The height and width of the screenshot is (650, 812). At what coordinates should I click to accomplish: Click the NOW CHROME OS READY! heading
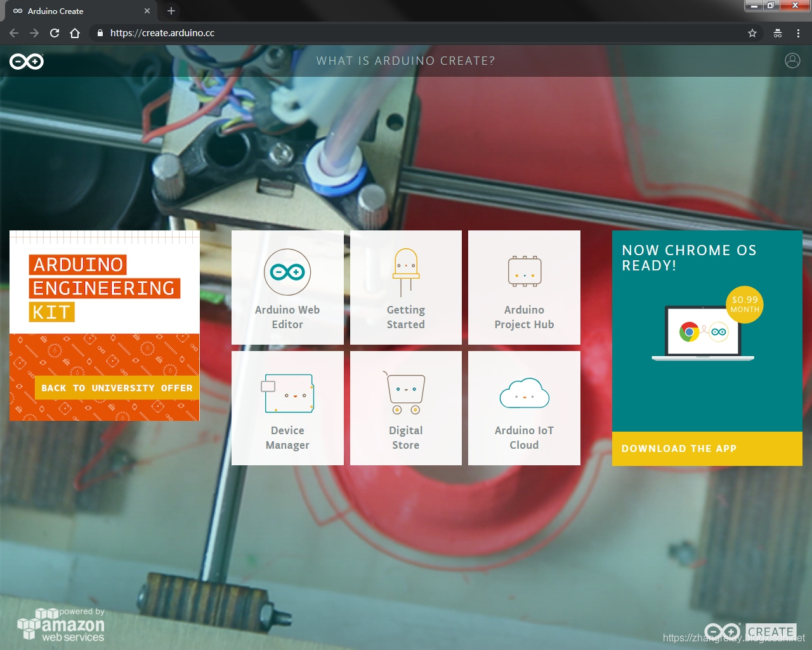click(x=690, y=258)
